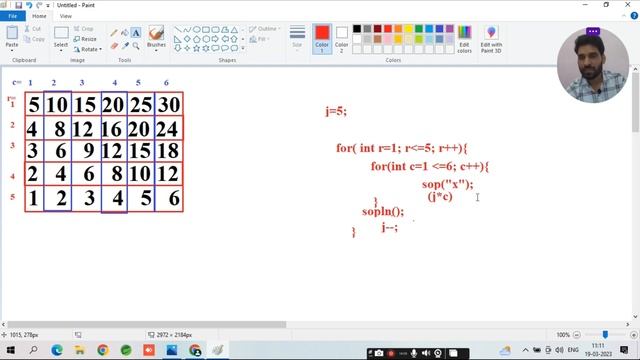640x360 pixels.
Task: Choose the Triangle shape
Action: [234, 29]
